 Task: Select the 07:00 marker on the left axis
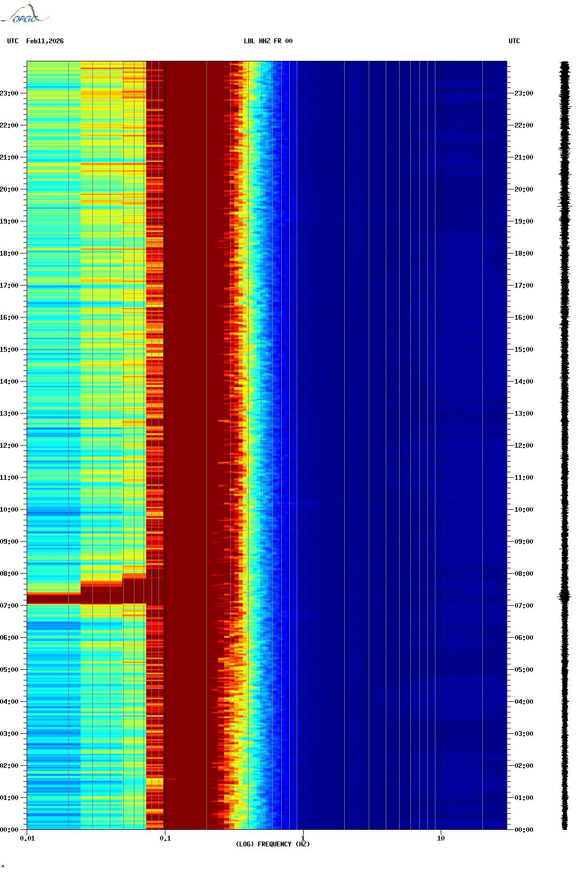pyautogui.click(x=10, y=606)
